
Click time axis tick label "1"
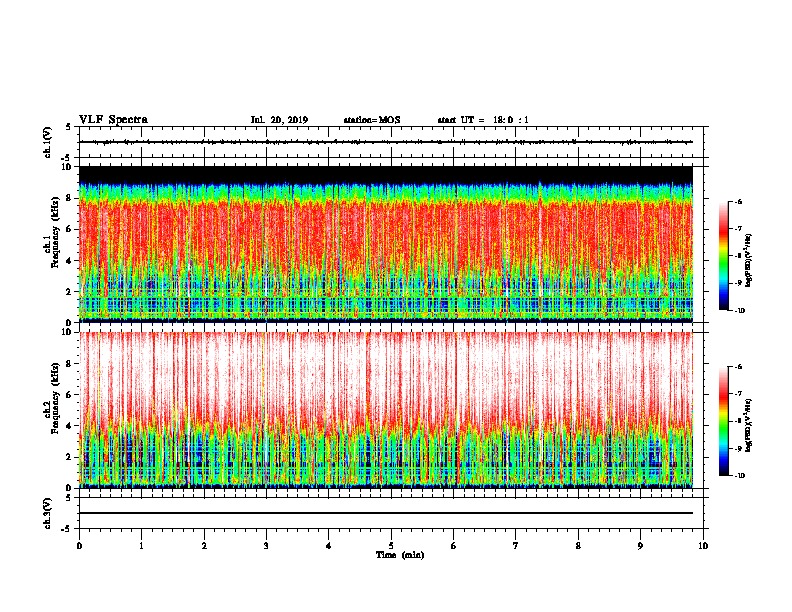[141, 546]
